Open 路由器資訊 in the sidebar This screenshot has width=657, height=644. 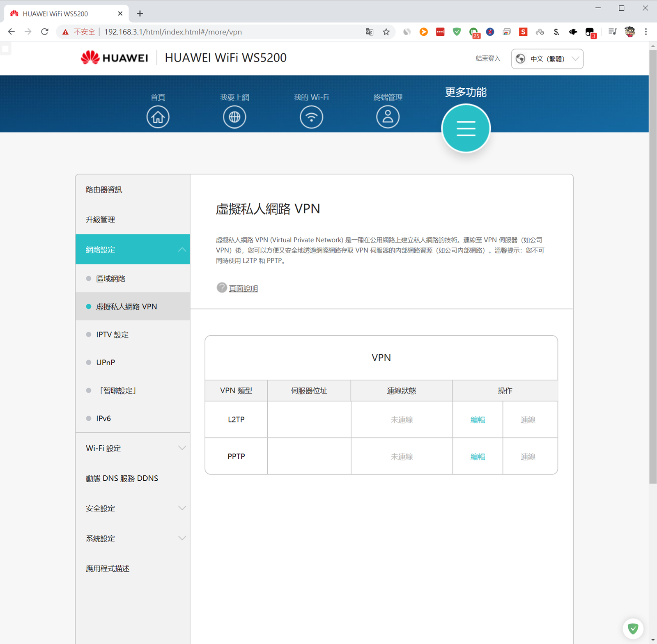click(x=104, y=190)
